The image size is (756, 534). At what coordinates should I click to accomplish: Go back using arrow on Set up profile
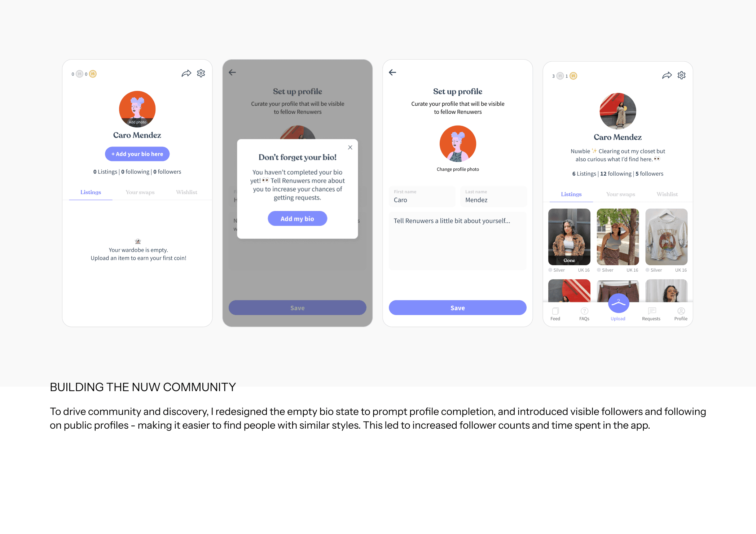click(392, 73)
